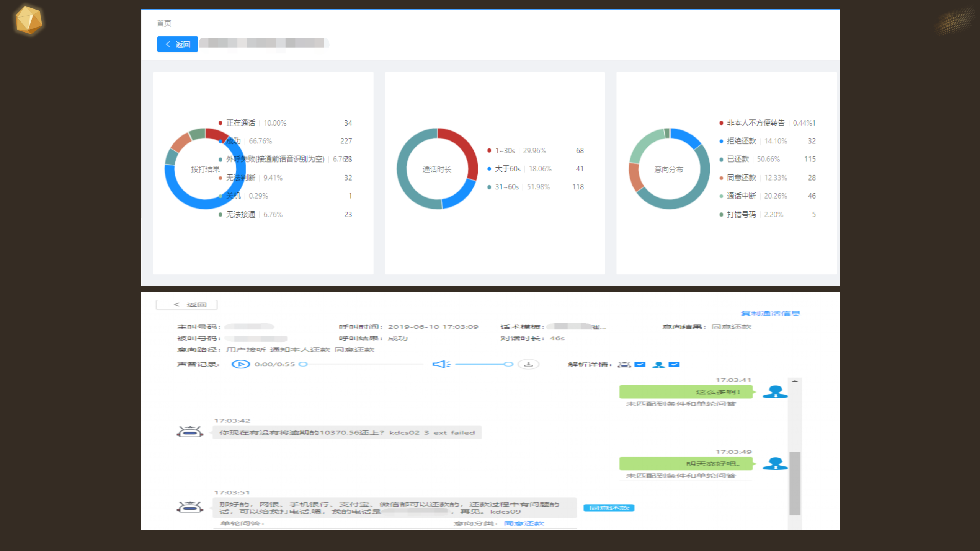Open the 复制通话信息 link
The width and height of the screenshot is (980, 551).
coord(770,313)
